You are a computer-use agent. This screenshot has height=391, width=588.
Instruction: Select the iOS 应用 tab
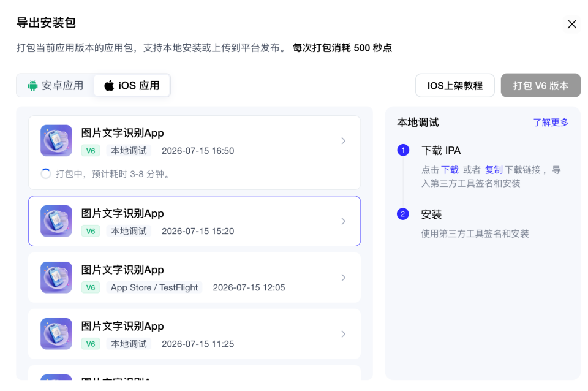click(x=132, y=86)
